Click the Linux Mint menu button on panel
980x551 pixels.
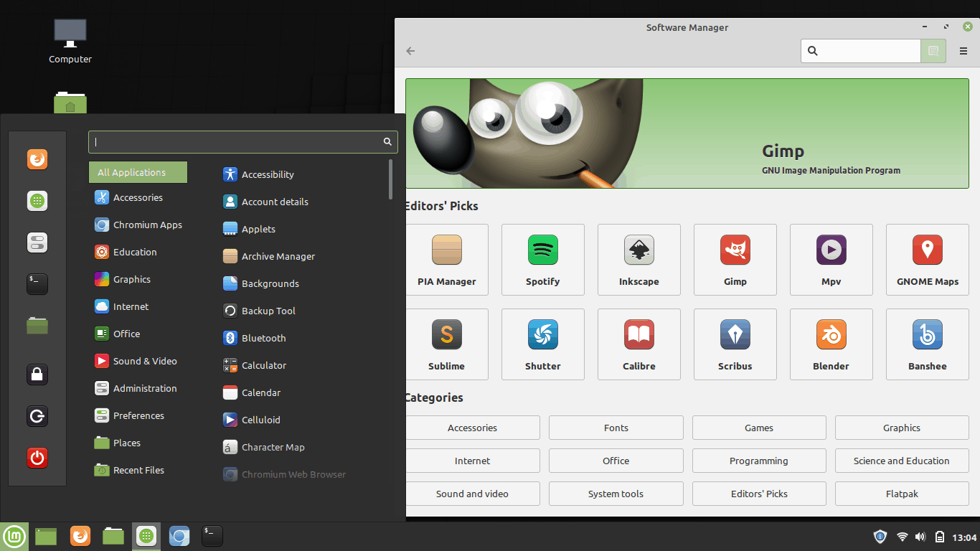pos(14,536)
